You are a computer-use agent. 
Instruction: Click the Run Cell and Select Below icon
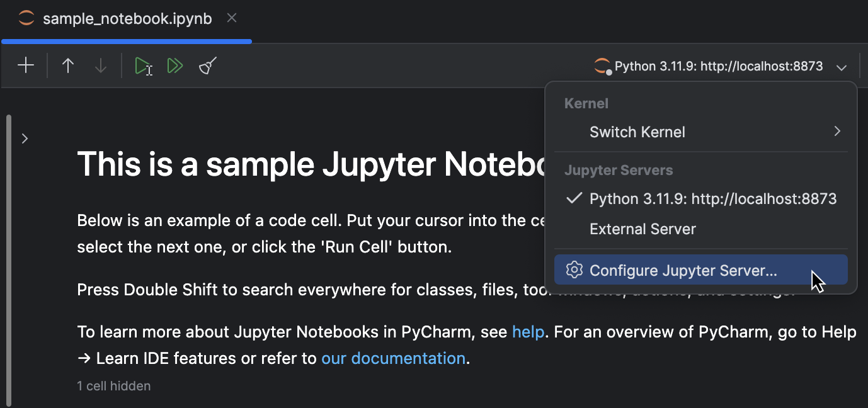tap(143, 65)
